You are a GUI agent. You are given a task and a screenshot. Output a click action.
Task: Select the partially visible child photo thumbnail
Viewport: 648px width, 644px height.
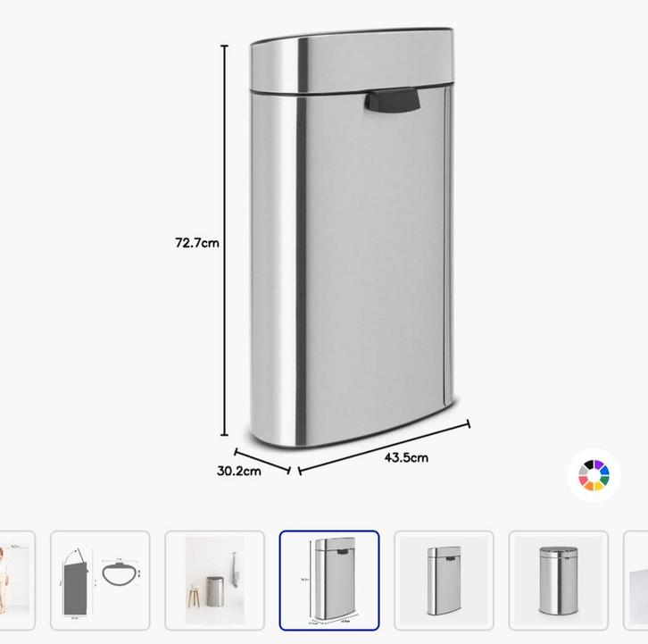pos(17,581)
